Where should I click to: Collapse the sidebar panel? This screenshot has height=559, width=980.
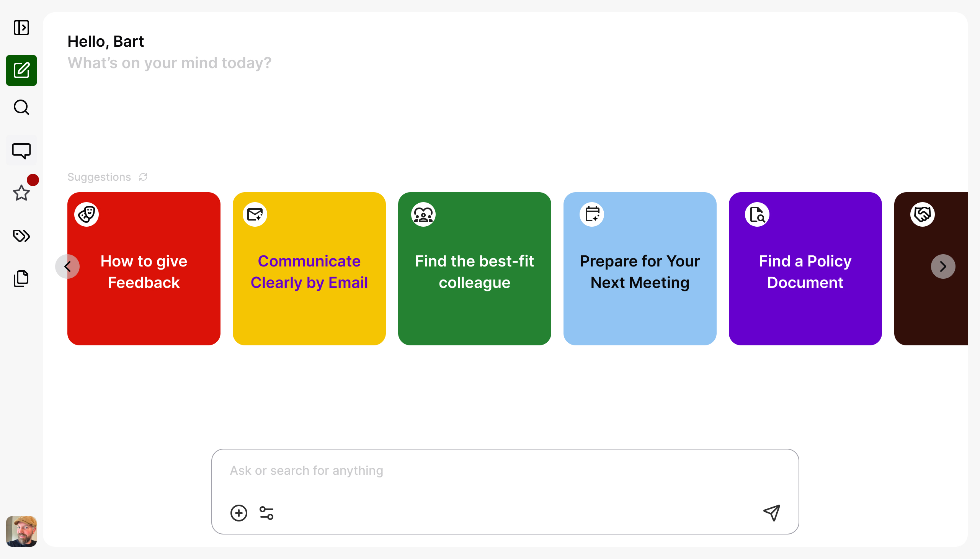pyautogui.click(x=21, y=27)
